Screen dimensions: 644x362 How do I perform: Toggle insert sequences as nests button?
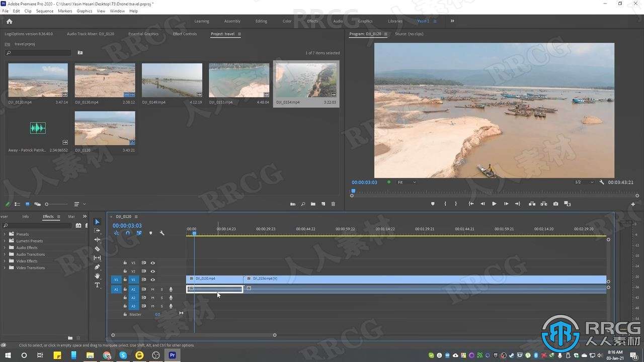(116, 233)
